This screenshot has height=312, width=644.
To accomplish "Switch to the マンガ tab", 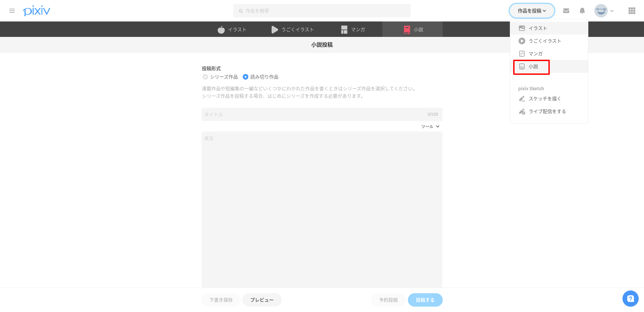I will [x=353, y=30].
